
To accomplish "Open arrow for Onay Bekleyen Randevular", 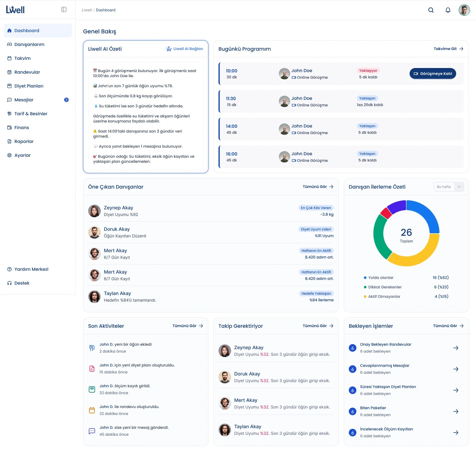I will coord(456,348).
